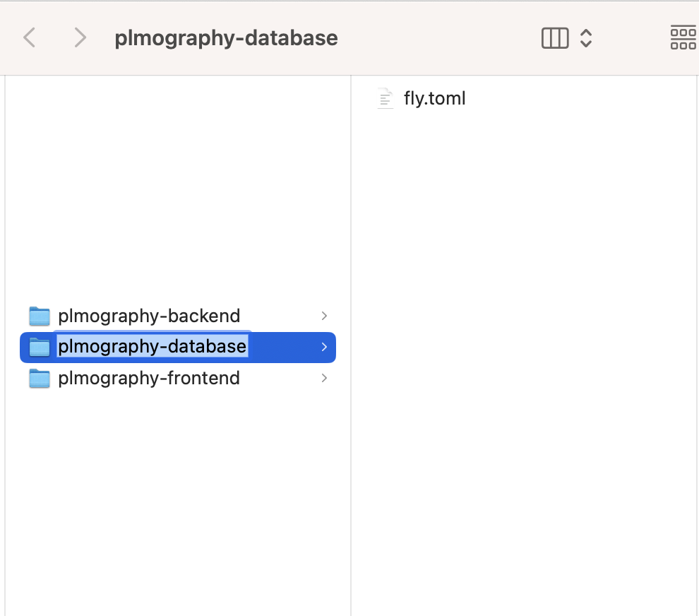Select the fly.toml document icon

[386, 99]
